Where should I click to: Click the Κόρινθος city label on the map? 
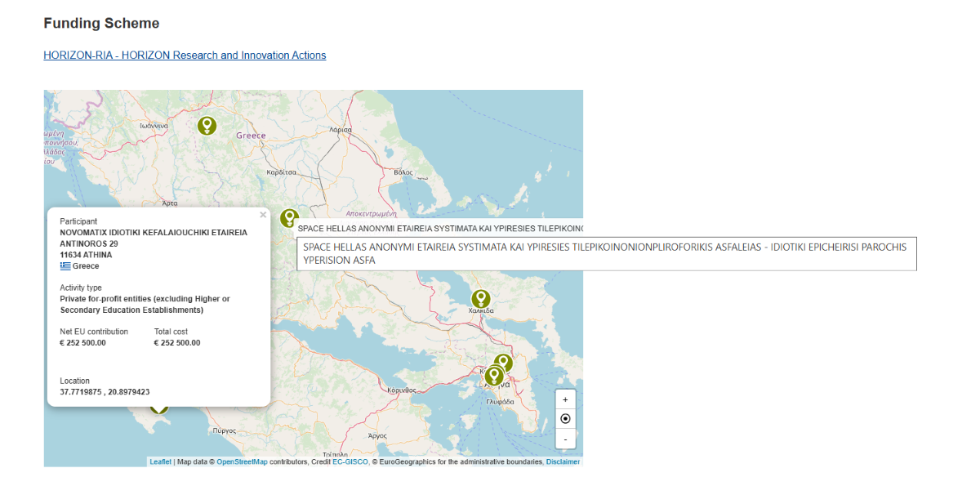point(403,391)
